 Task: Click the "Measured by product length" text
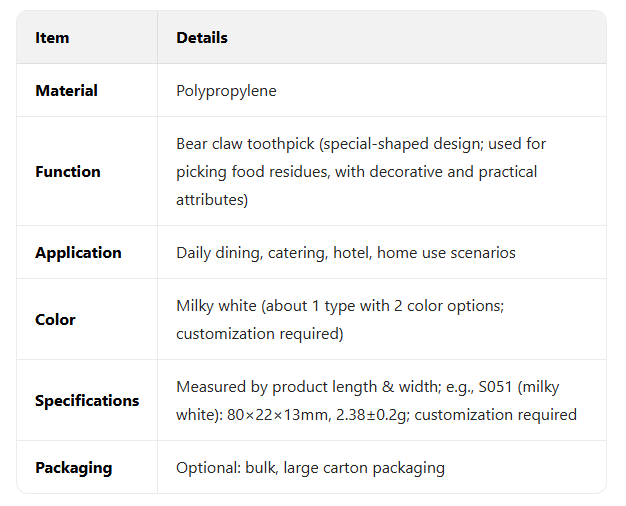[x=272, y=387]
